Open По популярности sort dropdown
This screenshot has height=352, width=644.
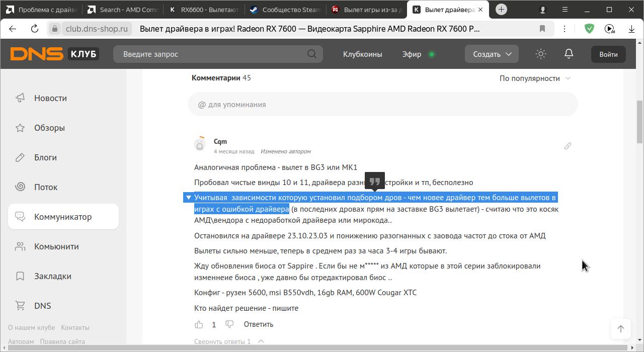[535, 78]
